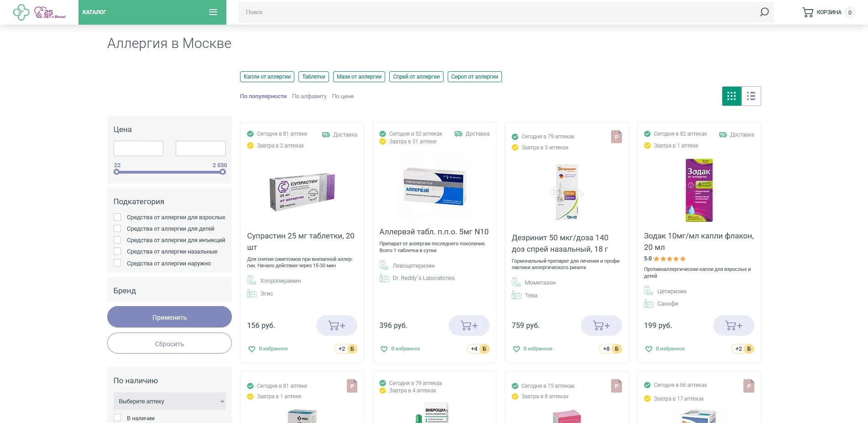
Task: Switch to grid view layout
Action: (732, 96)
